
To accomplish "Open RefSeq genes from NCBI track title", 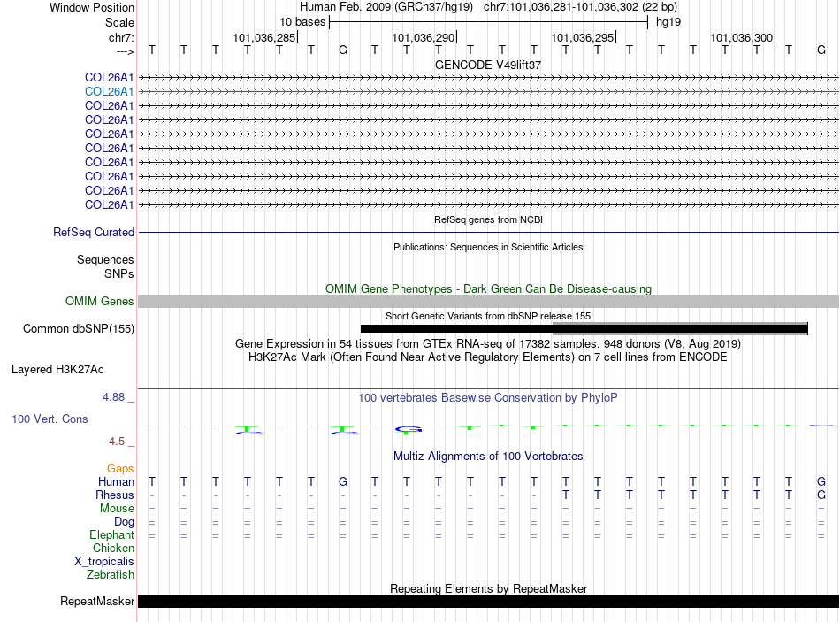I will coord(488,219).
